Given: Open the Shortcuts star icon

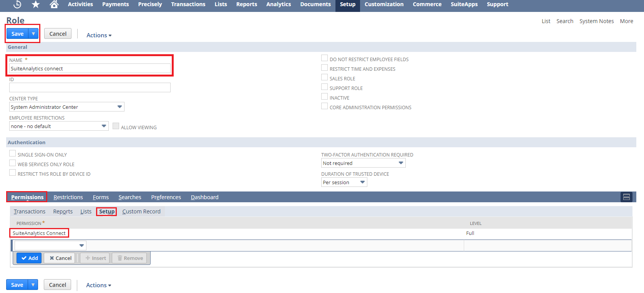Looking at the screenshot, I should (36, 4).
